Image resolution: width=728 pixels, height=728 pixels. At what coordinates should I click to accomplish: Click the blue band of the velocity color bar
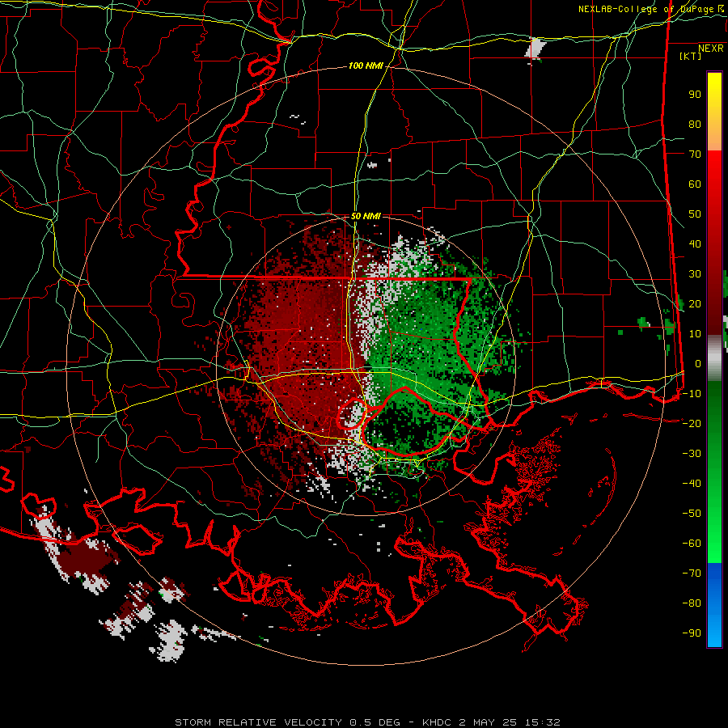(714, 604)
